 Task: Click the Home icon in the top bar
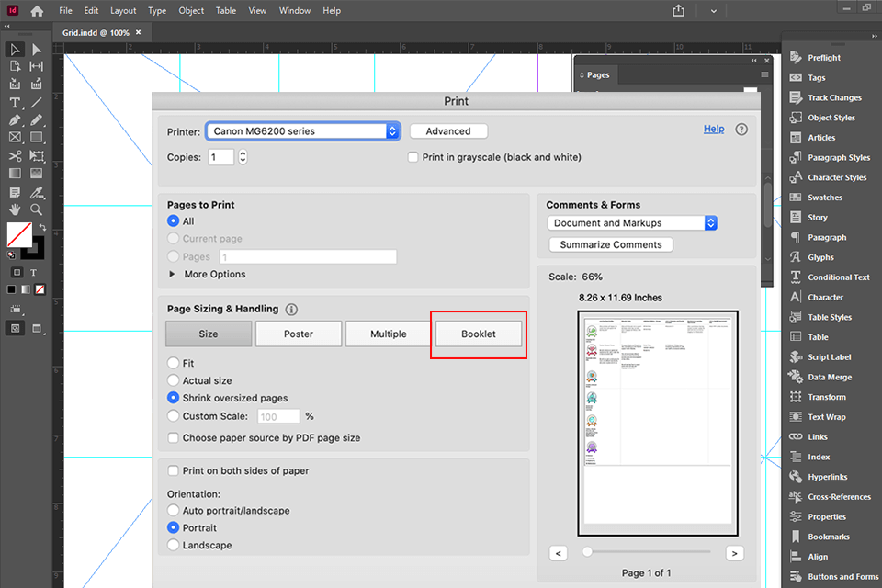pos(37,11)
